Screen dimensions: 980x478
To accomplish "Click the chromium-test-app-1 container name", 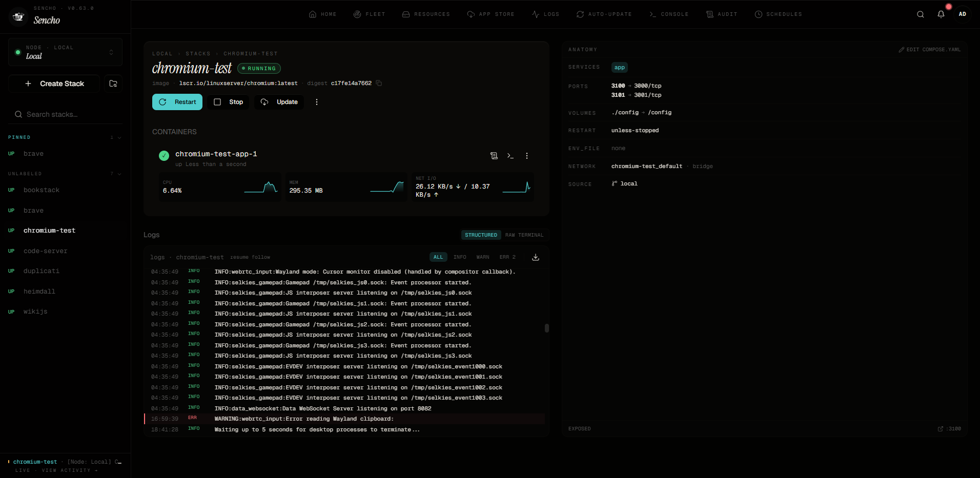I will (x=216, y=154).
